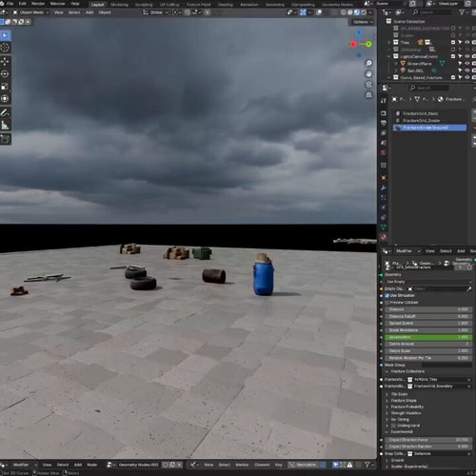The height and width of the screenshot is (476, 476).
Task: Open the Use Empty dropdown
Action: (x=428, y=282)
